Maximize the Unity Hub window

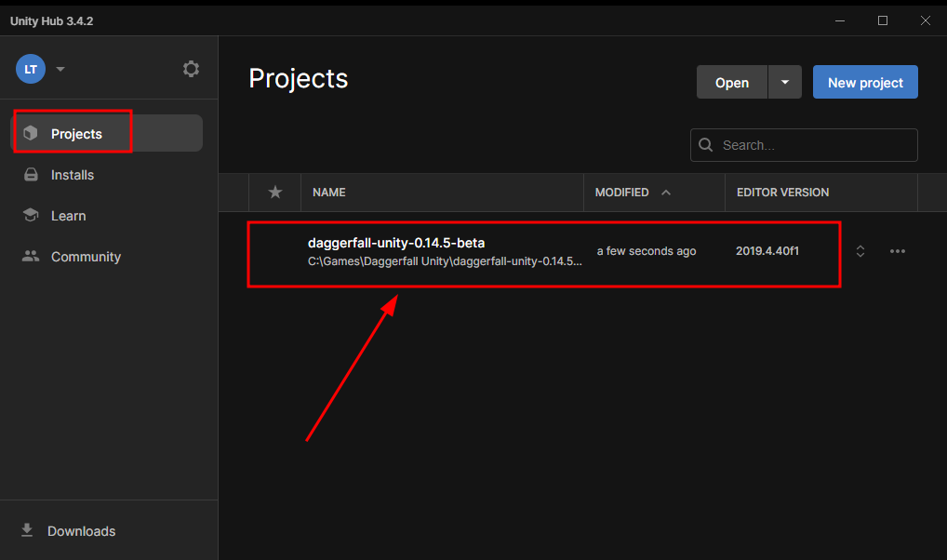coord(883,20)
